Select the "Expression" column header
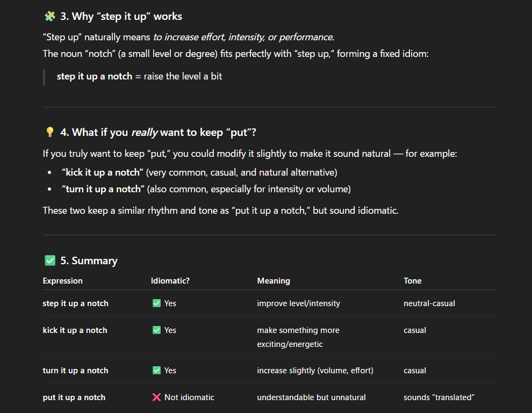 63,281
